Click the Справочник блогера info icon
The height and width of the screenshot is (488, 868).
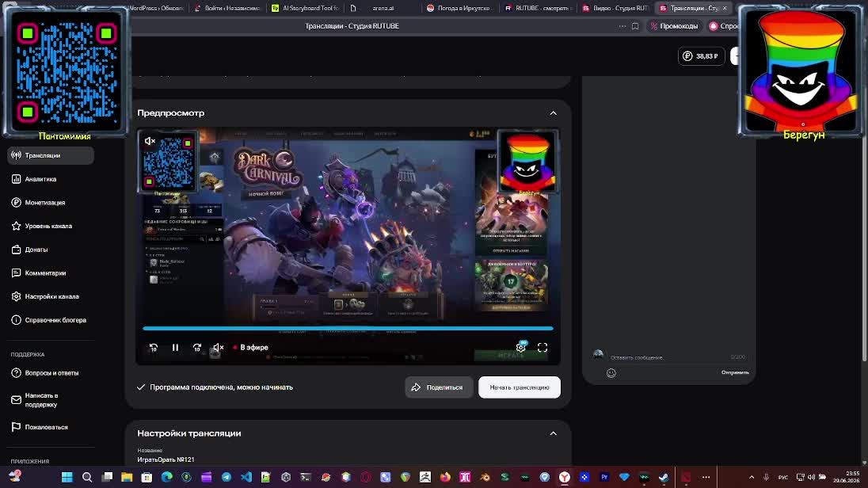coord(16,320)
